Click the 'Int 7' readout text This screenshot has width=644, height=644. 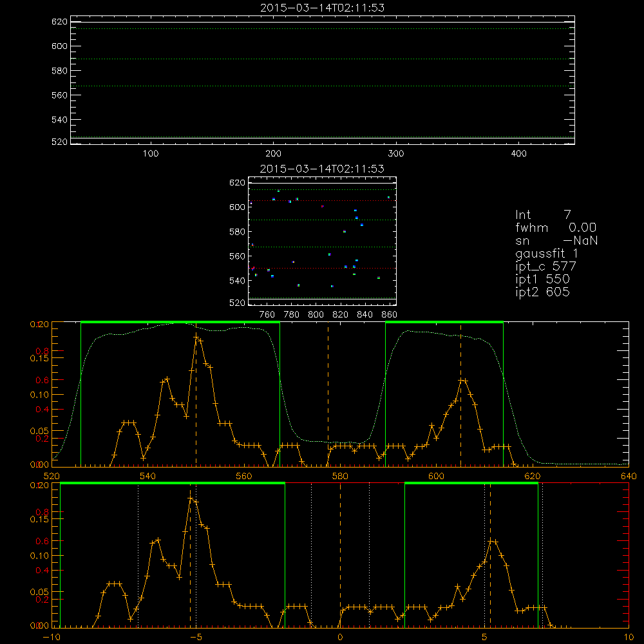(543, 215)
